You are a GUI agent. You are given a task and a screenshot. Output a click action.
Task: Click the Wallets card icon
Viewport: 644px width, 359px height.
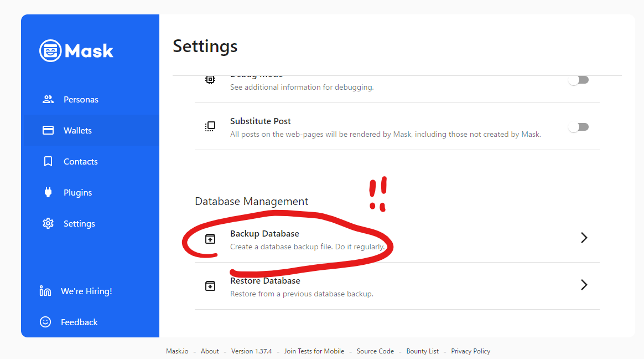[x=48, y=130]
